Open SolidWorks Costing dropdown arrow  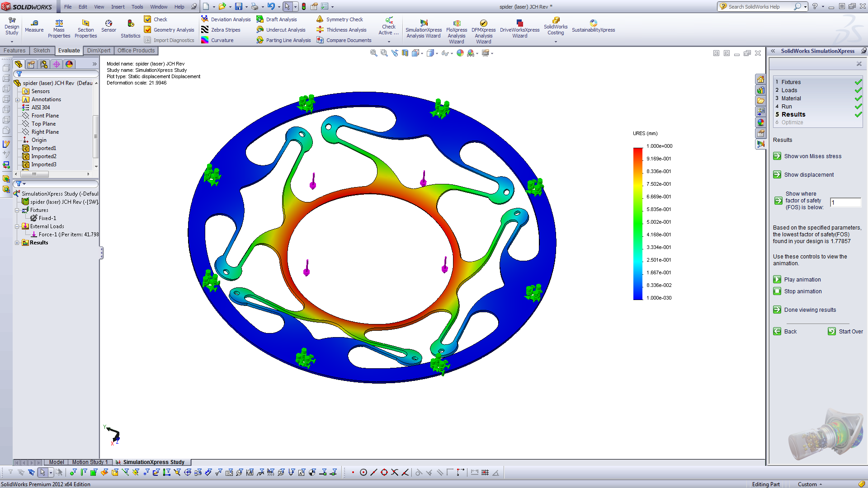(x=556, y=42)
